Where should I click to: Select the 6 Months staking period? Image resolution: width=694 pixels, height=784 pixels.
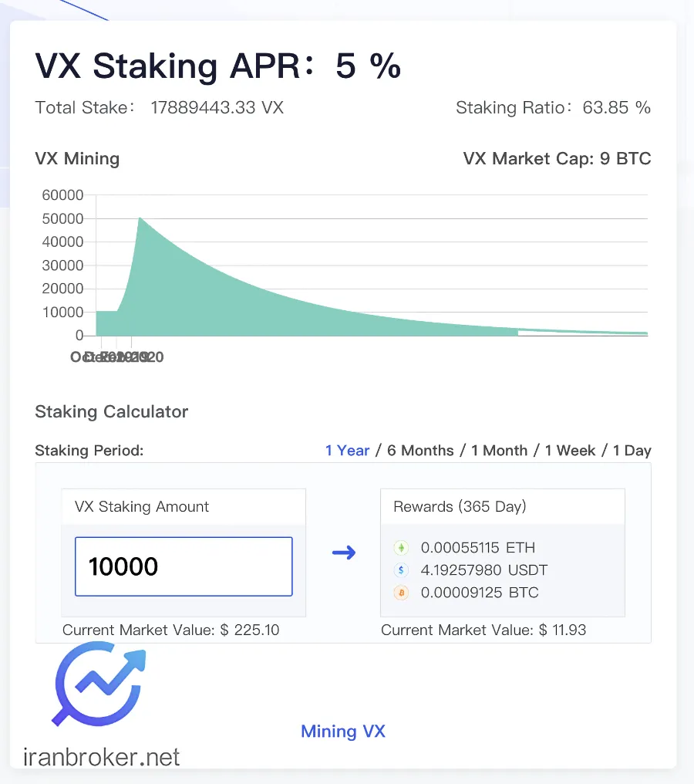coord(420,451)
